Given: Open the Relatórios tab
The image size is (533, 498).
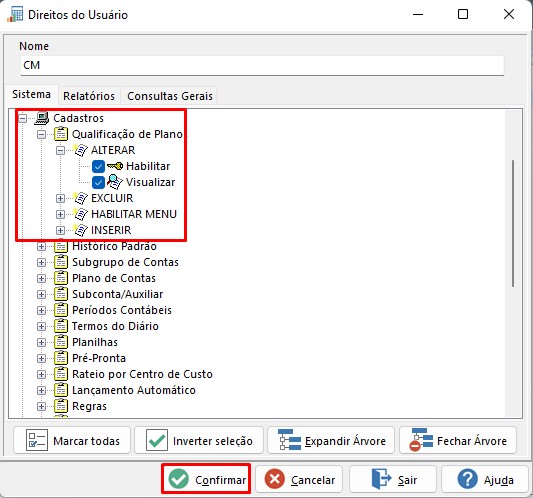Looking at the screenshot, I should [89, 96].
